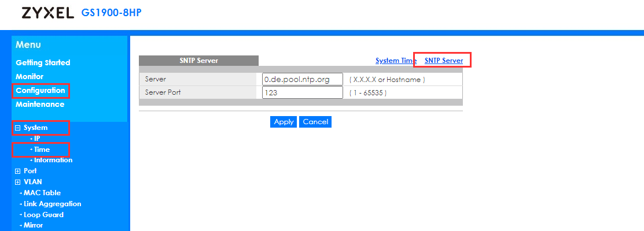Open the Loop Guard page
Viewport: 644px width, 231px height.
(x=43, y=215)
